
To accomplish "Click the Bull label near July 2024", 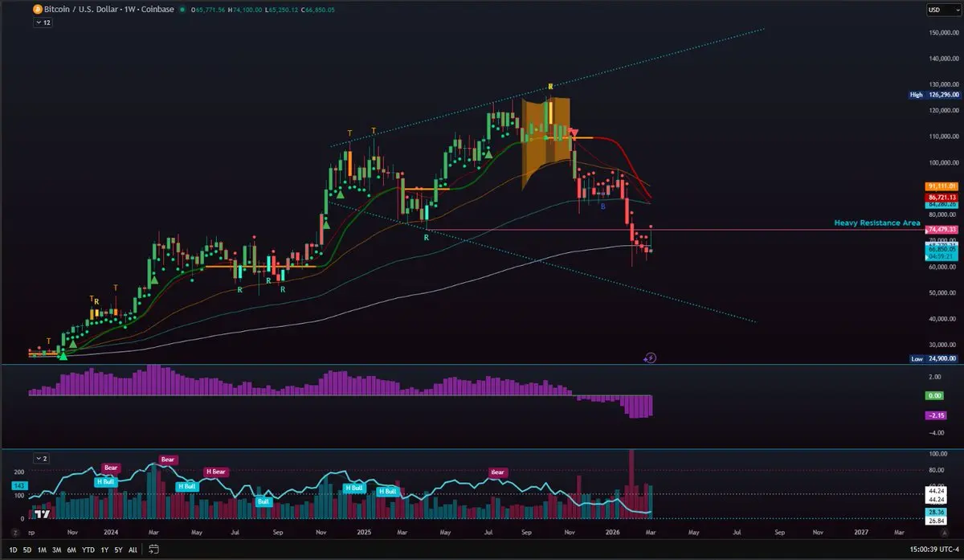I will (x=263, y=501).
